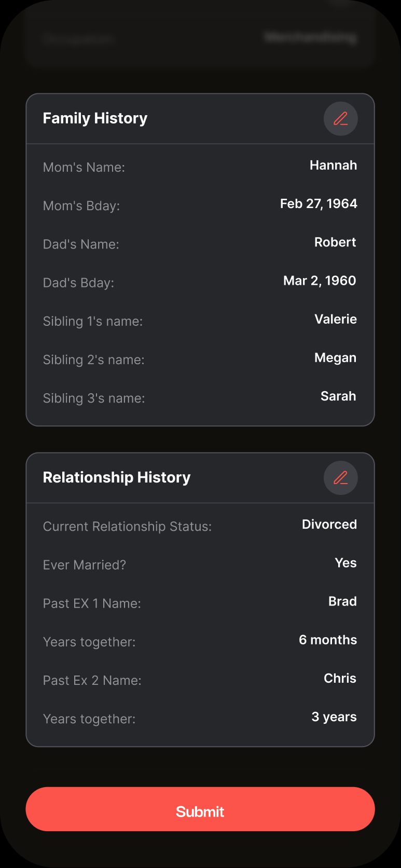Edit the Family History section

point(340,119)
